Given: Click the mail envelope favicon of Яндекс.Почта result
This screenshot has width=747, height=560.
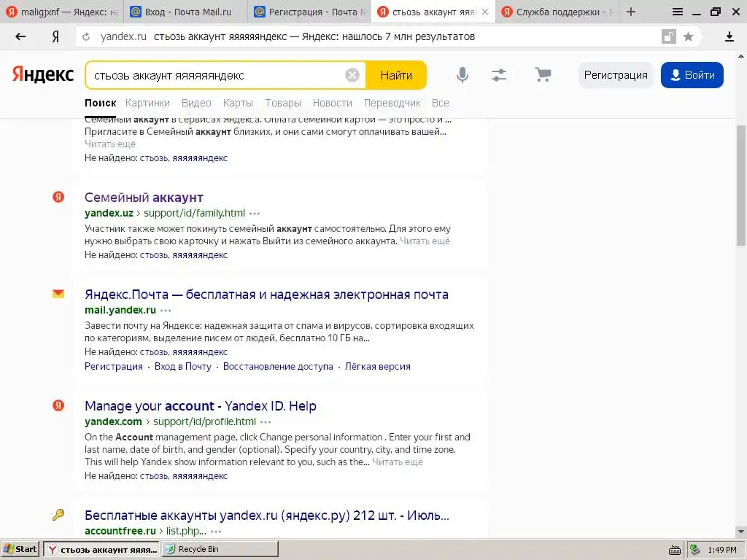Looking at the screenshot, I should tap(58, 294).
